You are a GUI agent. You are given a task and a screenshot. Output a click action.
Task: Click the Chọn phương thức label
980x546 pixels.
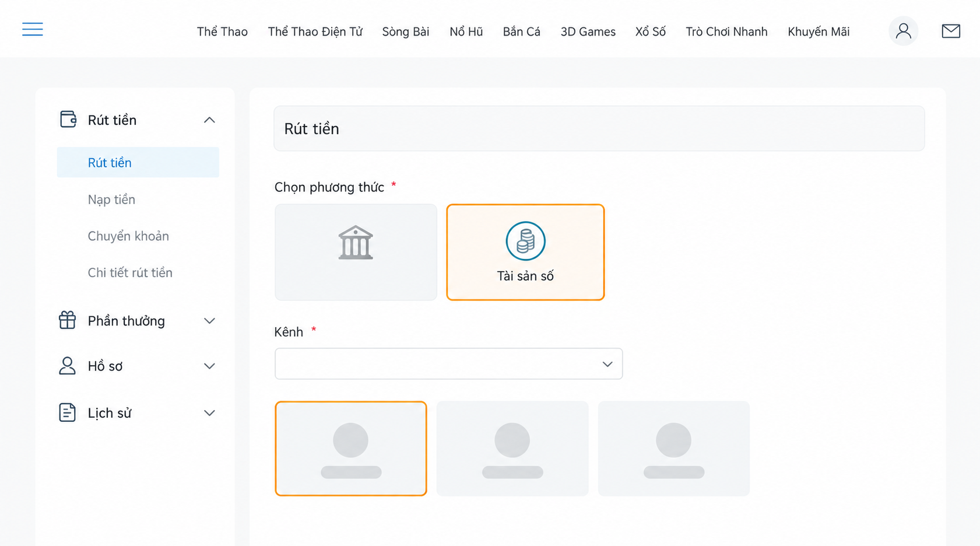point(329,187)
